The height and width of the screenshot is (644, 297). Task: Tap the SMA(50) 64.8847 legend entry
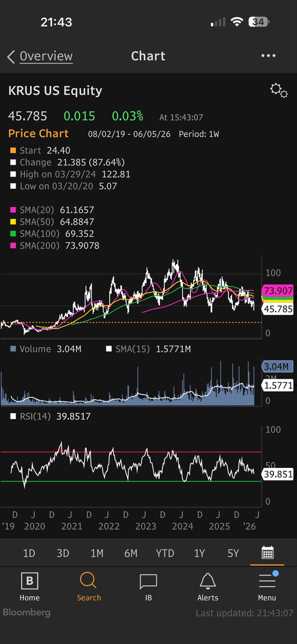click(x=51, y=222)
